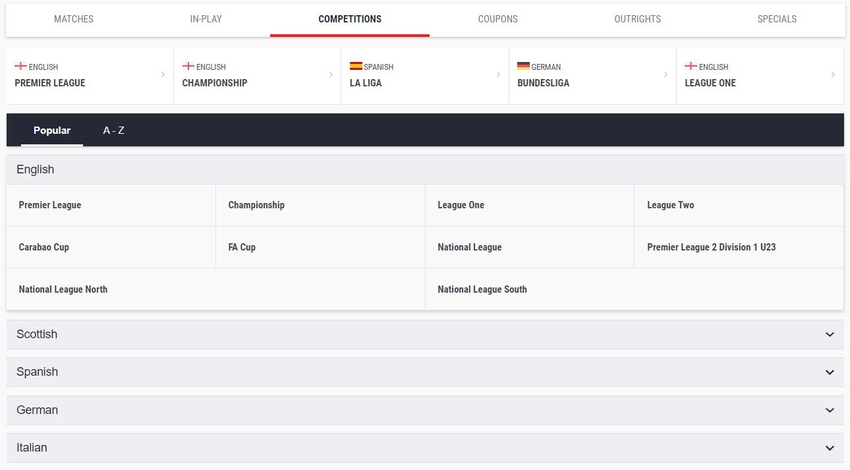
Task: Open FA Cup competition
Action: tap(320, 247)
